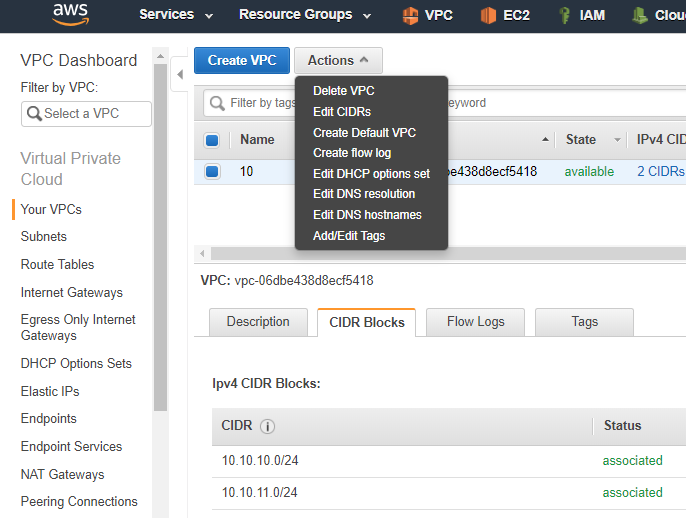Click the IPv4 CIDR column header

(x=661, y=140)
